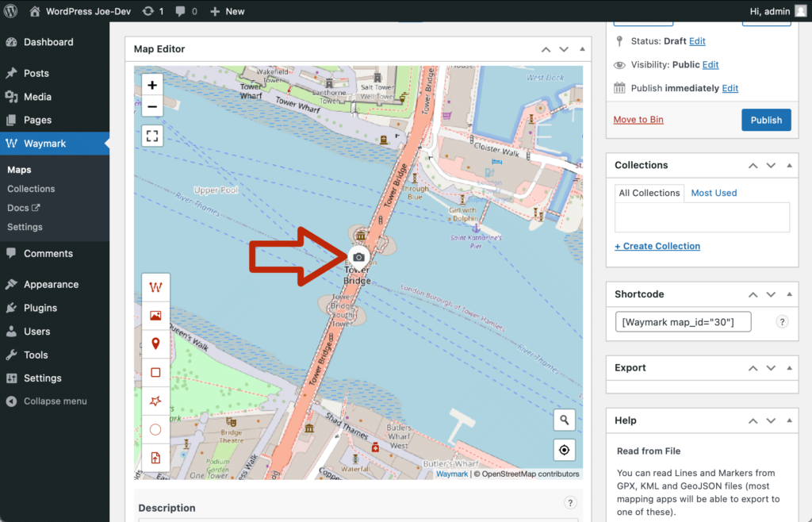Choose the polygon drawing tool
Image resolution: width=812 pixels, height=522 pixels.
point(155,401)
